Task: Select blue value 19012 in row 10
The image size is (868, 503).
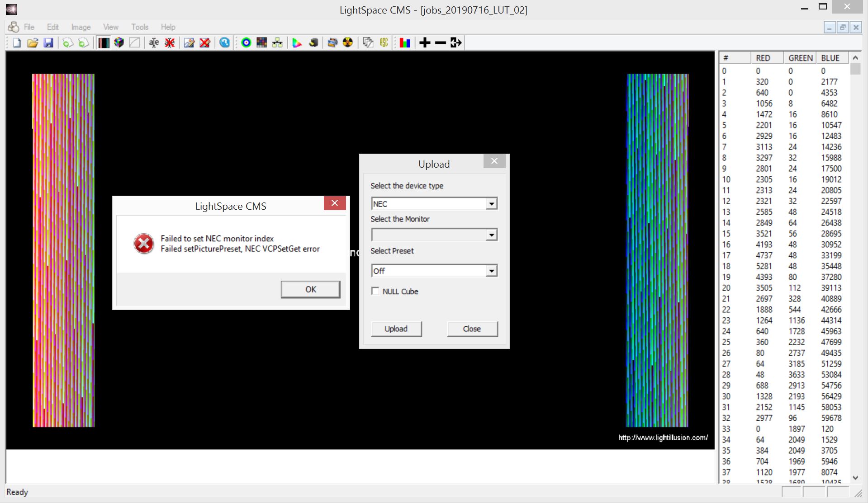Action: tap(831, 179)
